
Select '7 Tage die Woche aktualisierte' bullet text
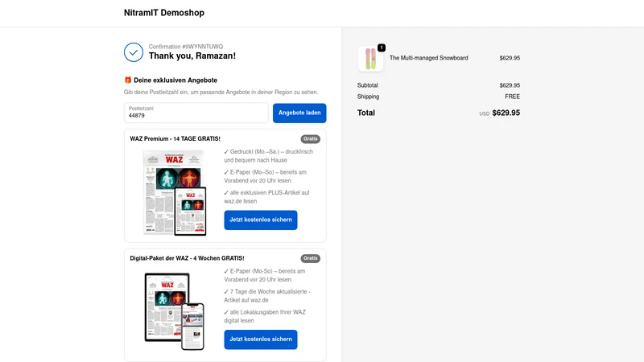267,296
